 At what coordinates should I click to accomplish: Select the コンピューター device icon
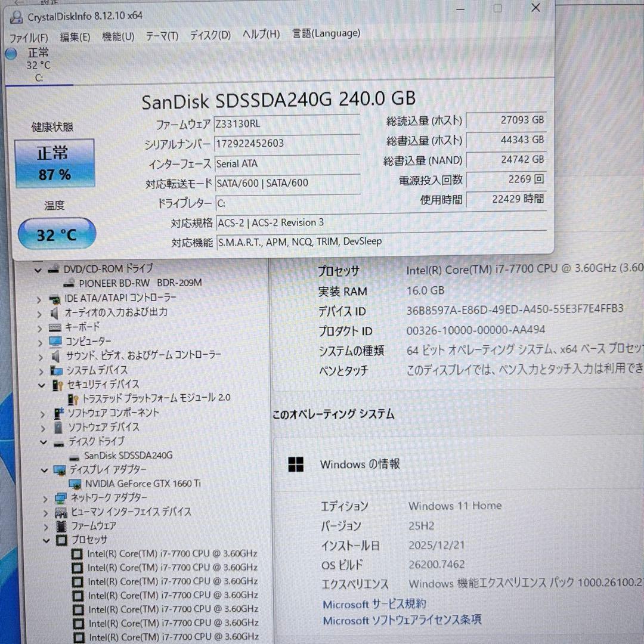click(x=55, y=341)
